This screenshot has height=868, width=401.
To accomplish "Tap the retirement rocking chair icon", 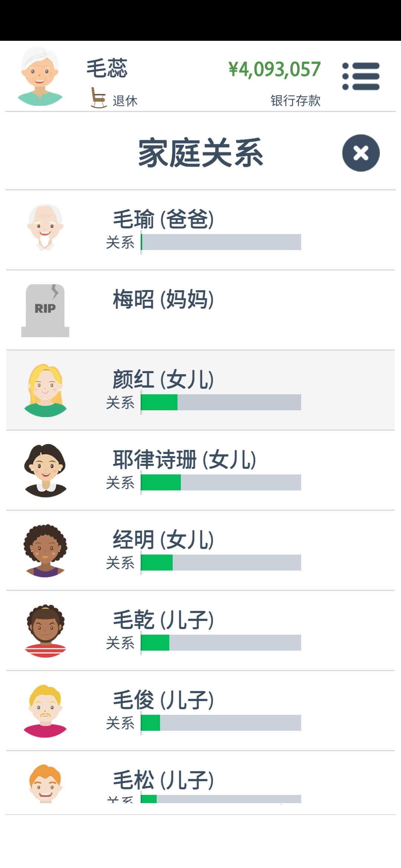I will [x=99, y=98].
